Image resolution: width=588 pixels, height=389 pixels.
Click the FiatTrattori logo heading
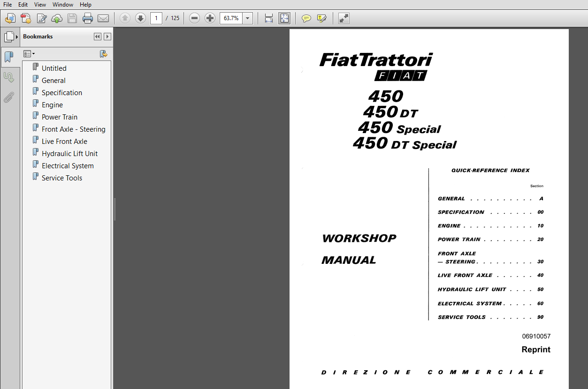(376, 60)
